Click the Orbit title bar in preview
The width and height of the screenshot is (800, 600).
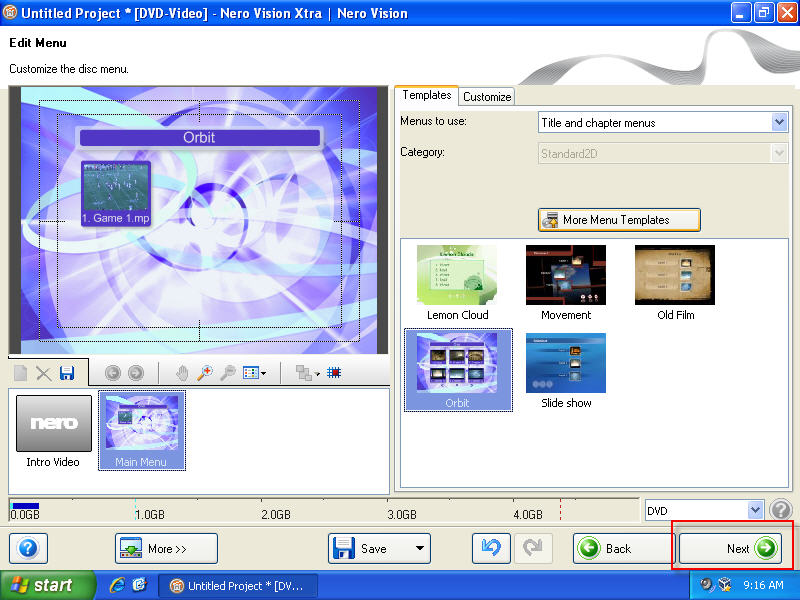(199, 137)
